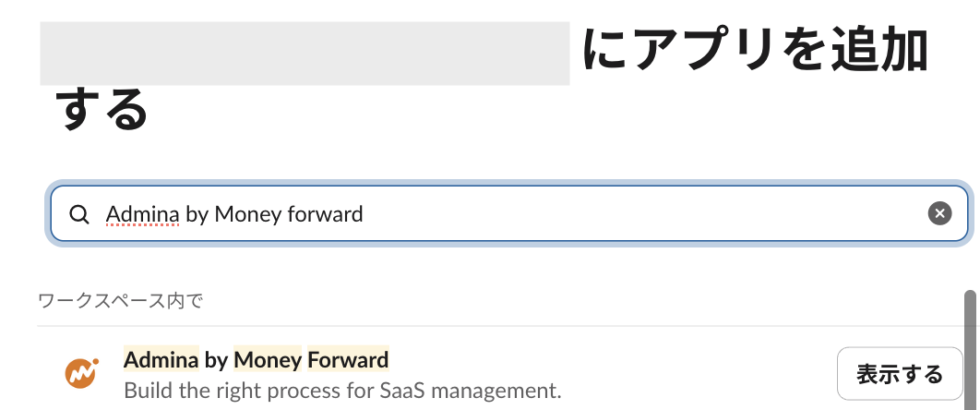Open the Admina by Money Forward result title
The width and height of the screenshot is (980, 410).
pos(256,359)
